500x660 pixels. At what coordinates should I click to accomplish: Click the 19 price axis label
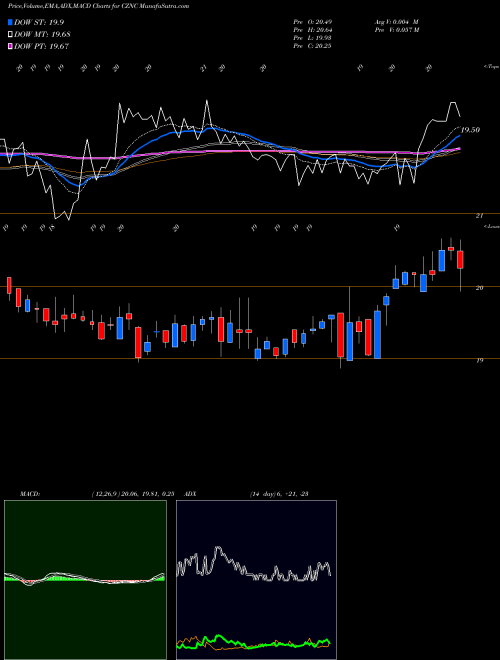pyautogui.click(x=479, y=360)
